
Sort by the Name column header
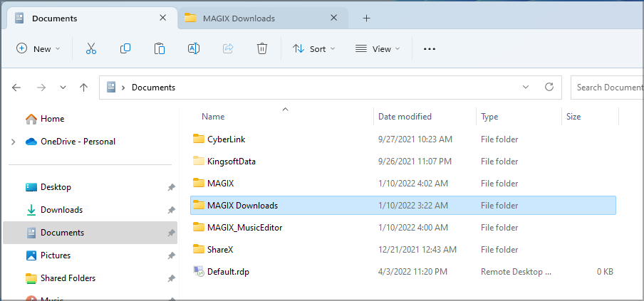tap(213, 117)
